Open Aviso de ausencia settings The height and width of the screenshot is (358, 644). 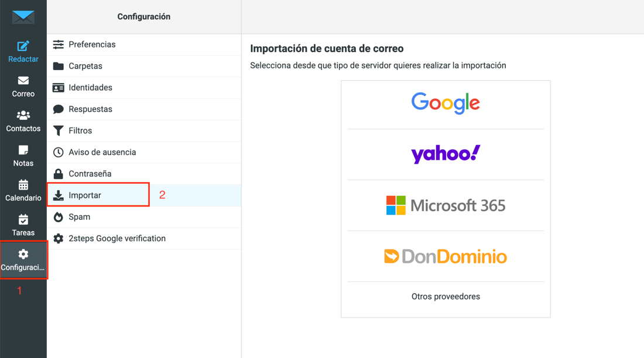[102, 153]
